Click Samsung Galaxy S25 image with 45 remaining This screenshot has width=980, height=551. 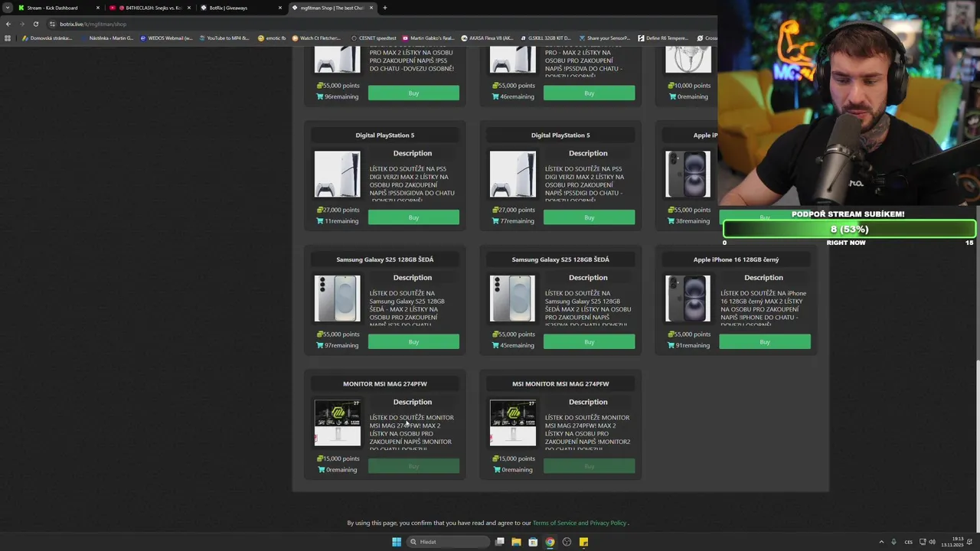tap(512, 298)
